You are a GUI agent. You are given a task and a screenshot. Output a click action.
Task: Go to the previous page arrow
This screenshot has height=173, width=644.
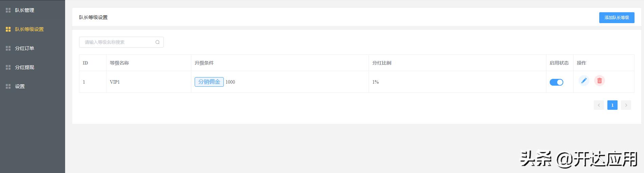[599, 105]
